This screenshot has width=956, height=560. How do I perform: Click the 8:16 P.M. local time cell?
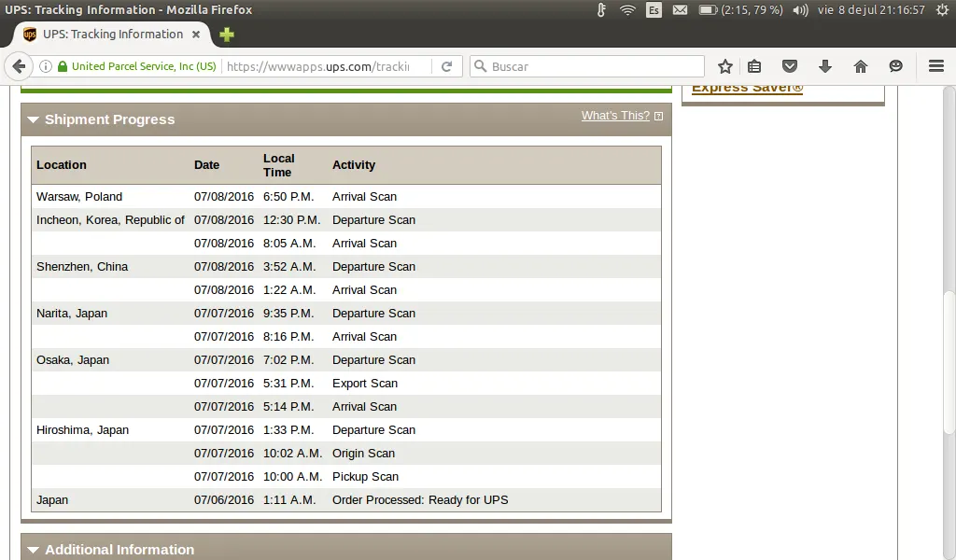click(288, 337)
